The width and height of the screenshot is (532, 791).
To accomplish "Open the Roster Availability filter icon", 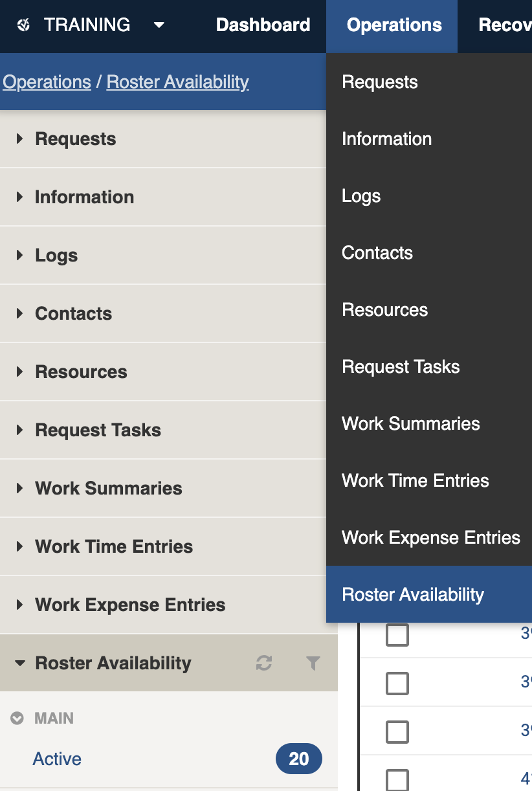I will tap(313, 663).
